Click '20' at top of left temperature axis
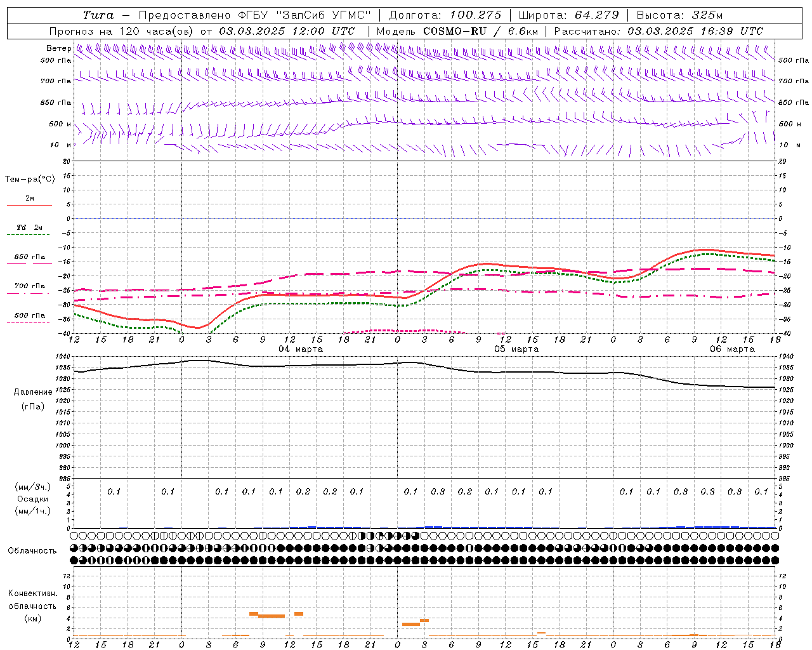The image size is (812, 650). coord(66,161)
